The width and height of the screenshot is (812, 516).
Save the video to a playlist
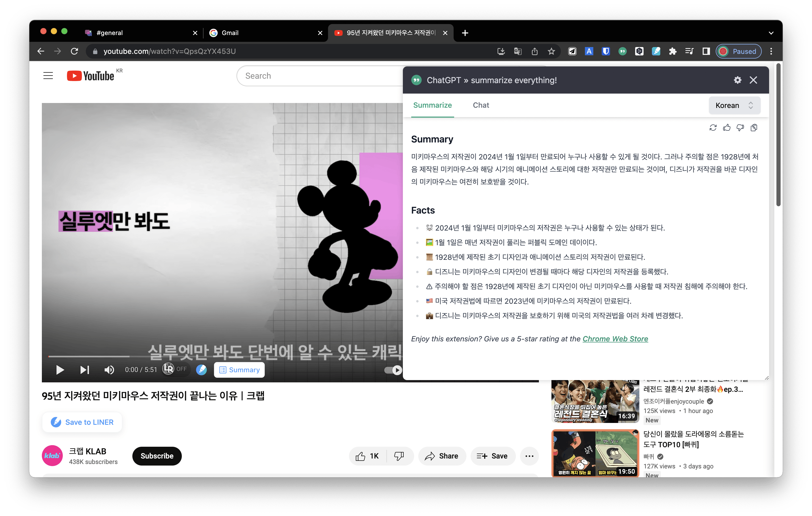point(493,456)
